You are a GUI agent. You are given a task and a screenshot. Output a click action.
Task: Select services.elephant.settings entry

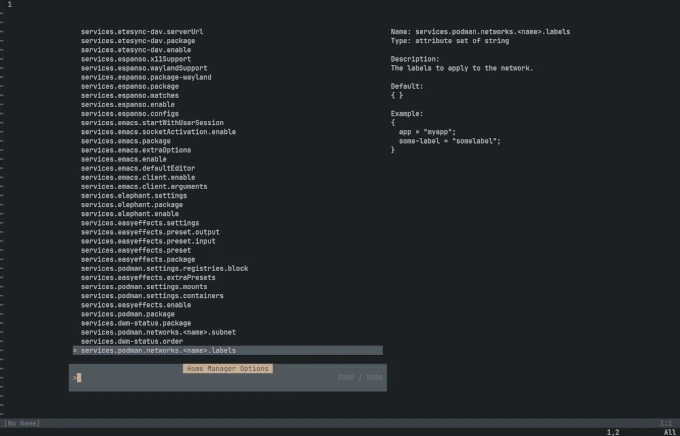pyautogui.click(x=134, y=196)
